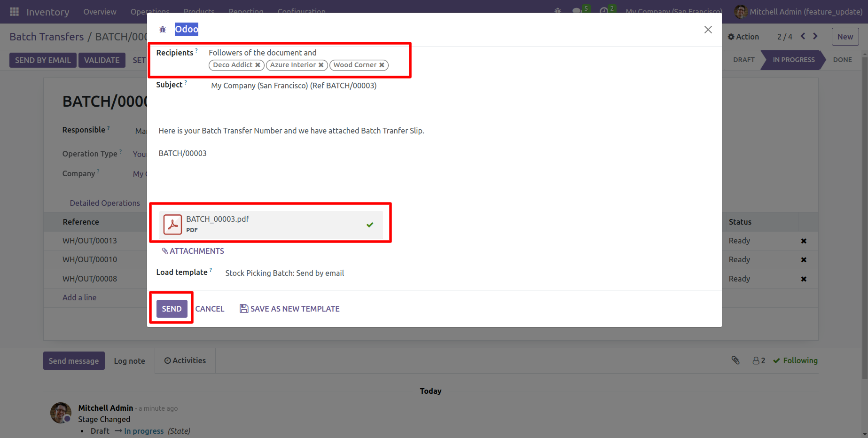Click the debug bug icon in dialog header

[x=163, y=30]
